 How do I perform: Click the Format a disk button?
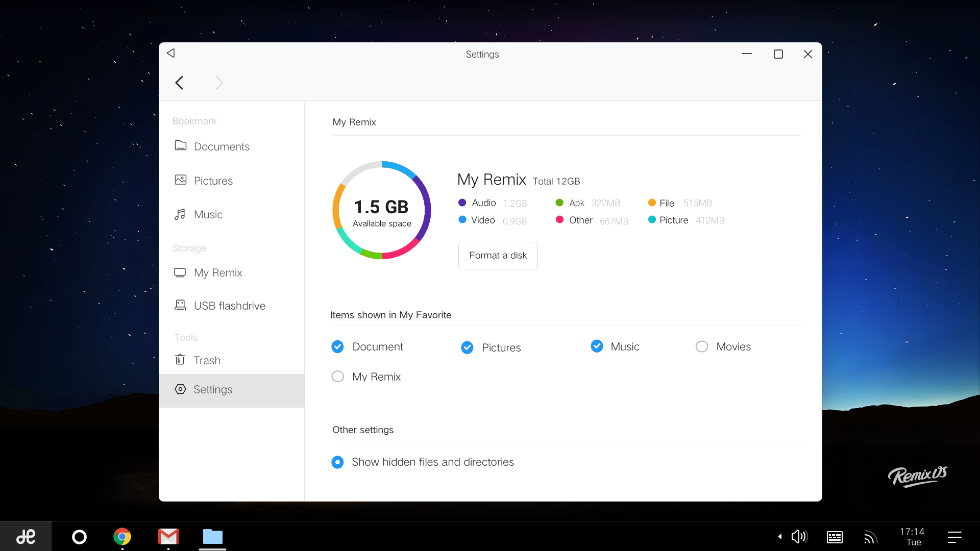pyautogui.click(x=498, y=255)
